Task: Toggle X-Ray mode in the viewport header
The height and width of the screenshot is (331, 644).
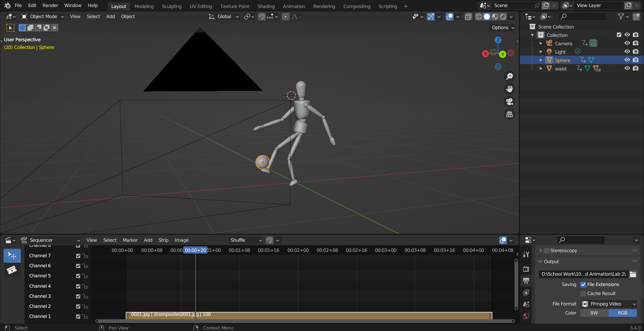Action: 468,16
